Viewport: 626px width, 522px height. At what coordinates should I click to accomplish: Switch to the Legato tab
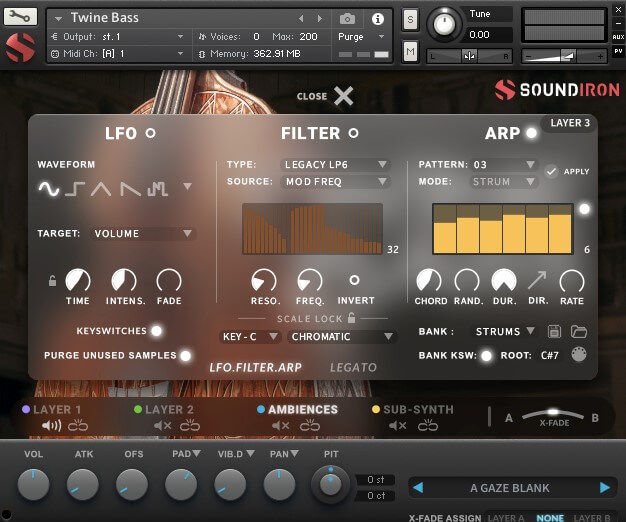coord(353,367)
